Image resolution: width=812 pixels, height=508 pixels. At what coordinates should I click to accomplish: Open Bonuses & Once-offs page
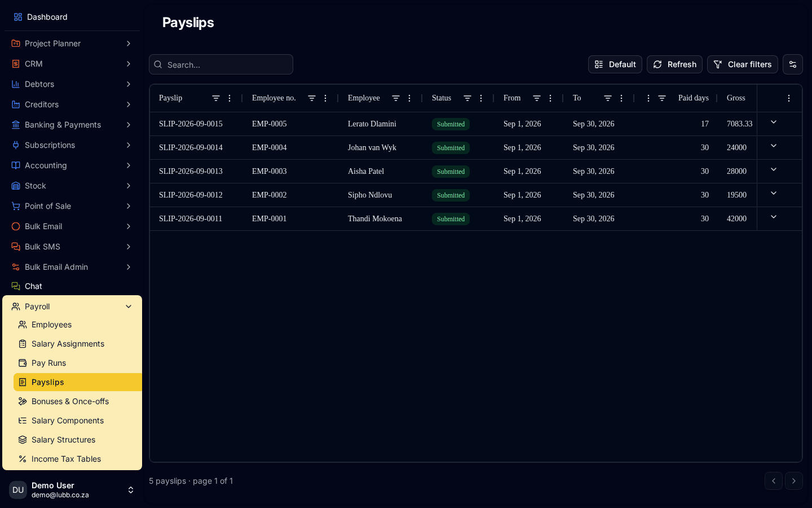(x=78, y=401)
